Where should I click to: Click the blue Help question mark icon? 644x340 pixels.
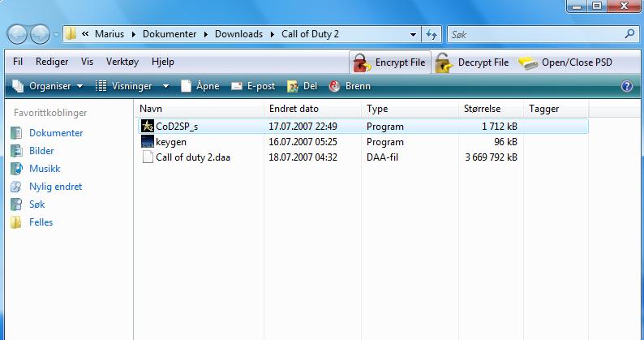pyautogui.click(x=627, y=86)
